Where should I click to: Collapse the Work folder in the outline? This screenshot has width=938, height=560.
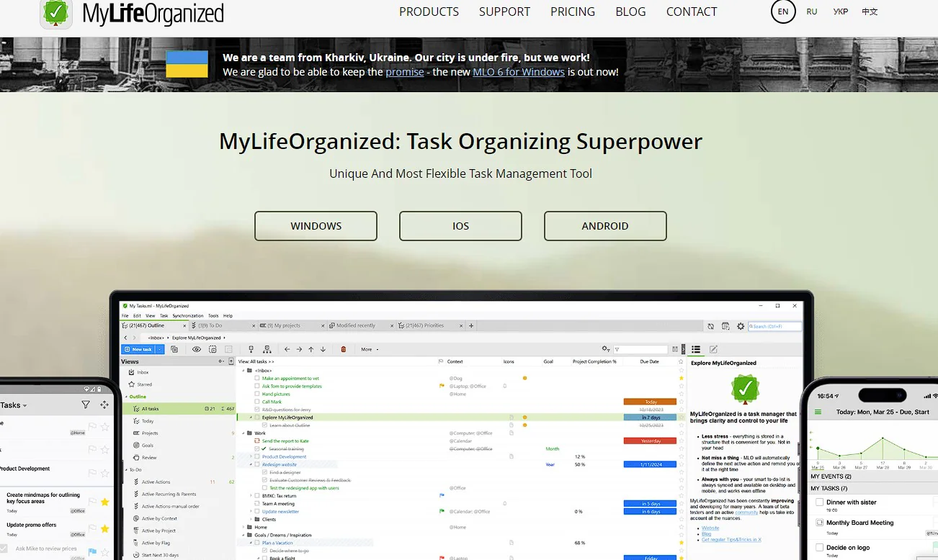243,433
